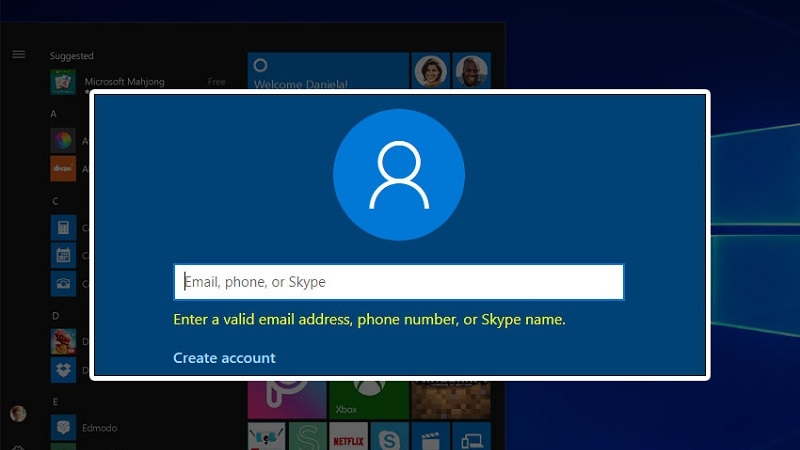Open the PicsArt tile
The image size is (800, 450).
[x=287, y=397]
